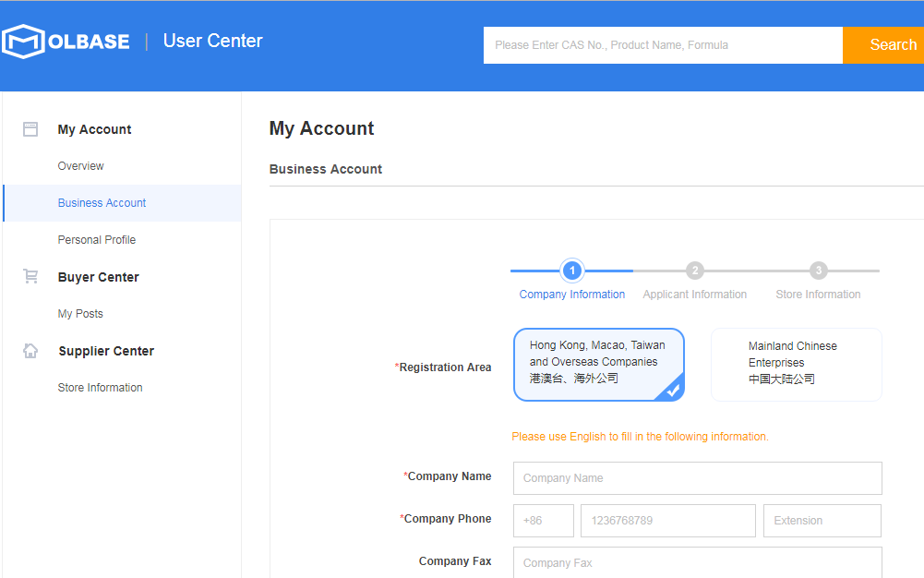The width and height of the screenshot is (924, 578).
Task: Open Personal Profile in sidebar
Action: coord(97,240)
